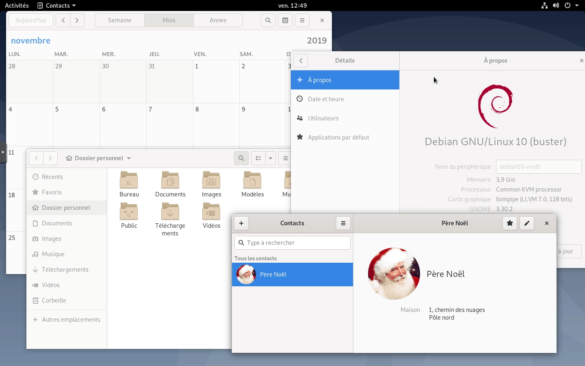
Task: Switch Calendar to Année view
Action: pos(218,20)
